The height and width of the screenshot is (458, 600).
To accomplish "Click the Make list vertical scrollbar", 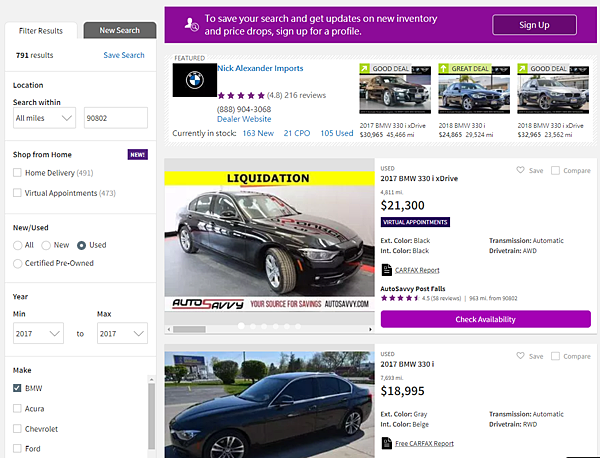I will [x=152, y=416].
